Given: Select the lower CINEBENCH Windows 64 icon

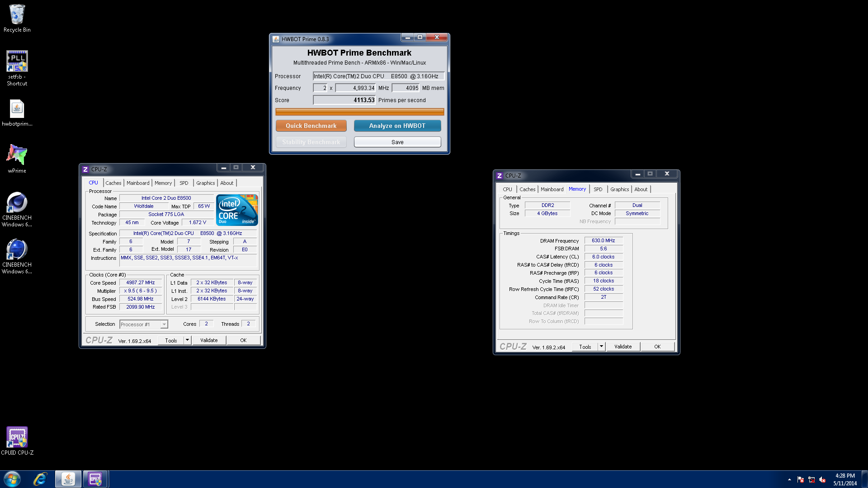Looking at the screenshot, I should 17,257.
